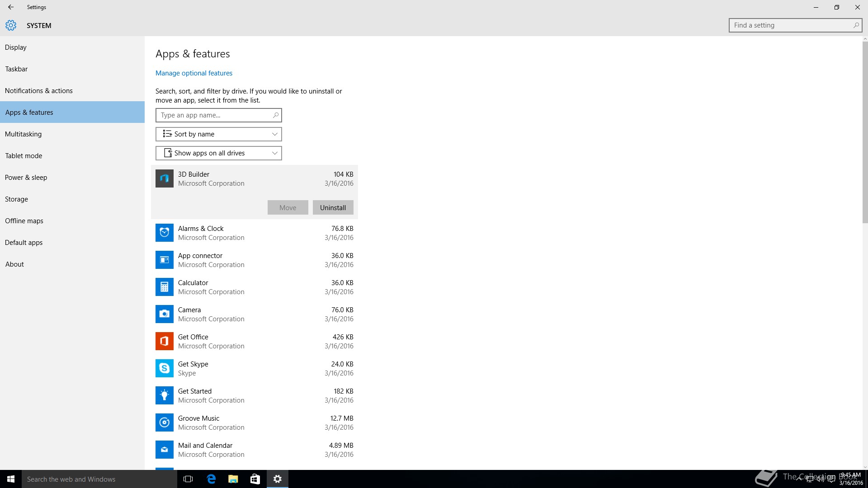The height and width of the screenshot is (488, 868).
Task: Open Default apps settings
Action: click(72, 243)
